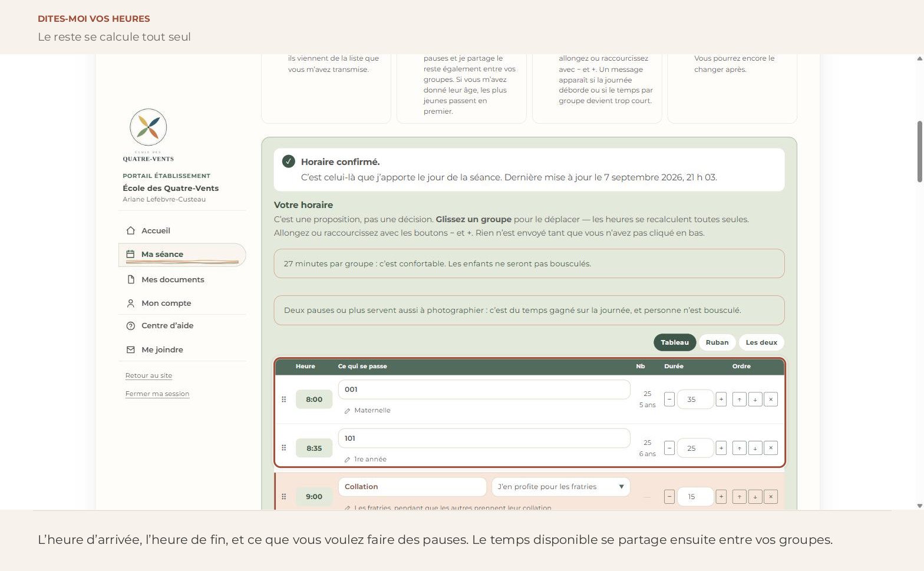The height and width of the screenshot is (571, 924).
Task: Click the Ce qui se passe column header
Action: click(362, 367)
